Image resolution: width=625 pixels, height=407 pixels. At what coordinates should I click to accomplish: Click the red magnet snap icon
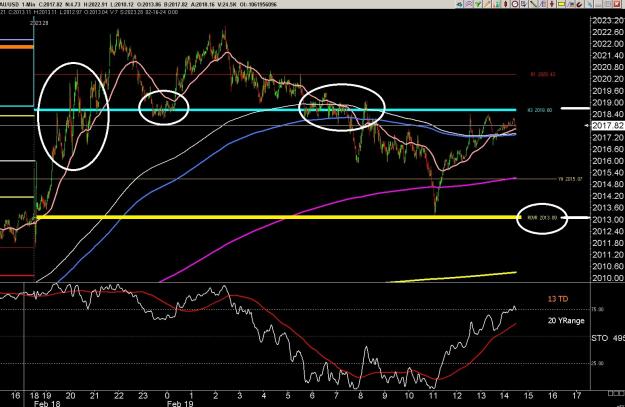[x=579, y=4]
